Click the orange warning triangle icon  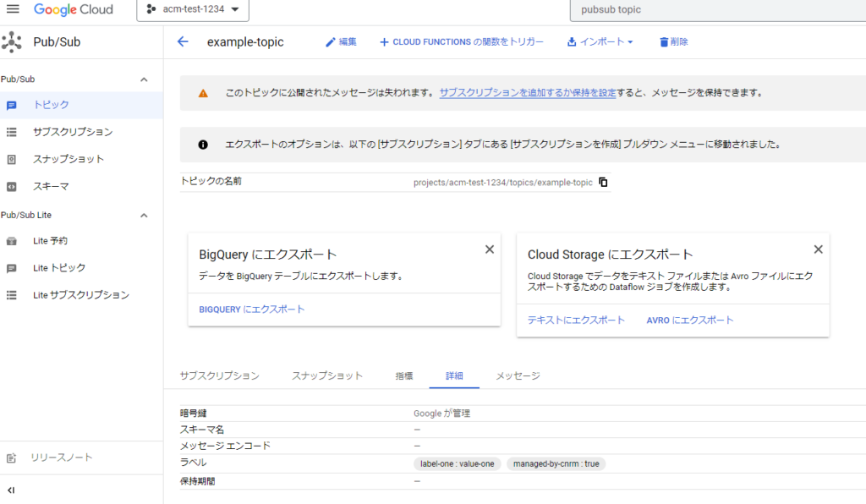(x=203, y=93)
